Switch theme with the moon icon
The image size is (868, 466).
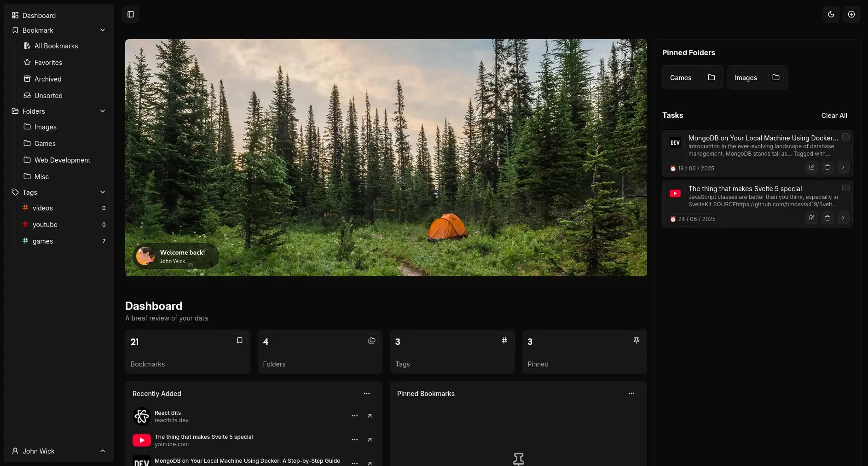pos(831,14)
